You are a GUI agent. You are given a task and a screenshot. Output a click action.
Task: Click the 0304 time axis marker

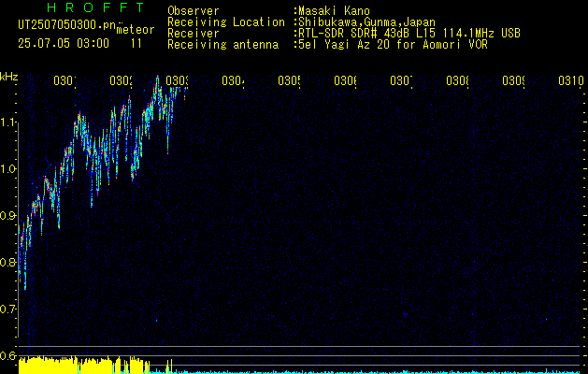[233, 80]
